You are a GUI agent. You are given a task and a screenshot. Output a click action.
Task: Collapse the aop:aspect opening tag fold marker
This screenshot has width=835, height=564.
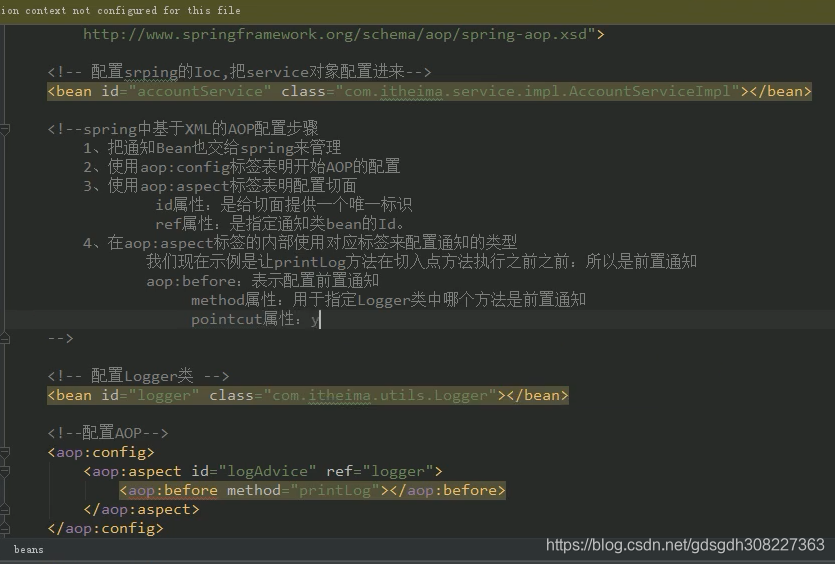[5, 472]
